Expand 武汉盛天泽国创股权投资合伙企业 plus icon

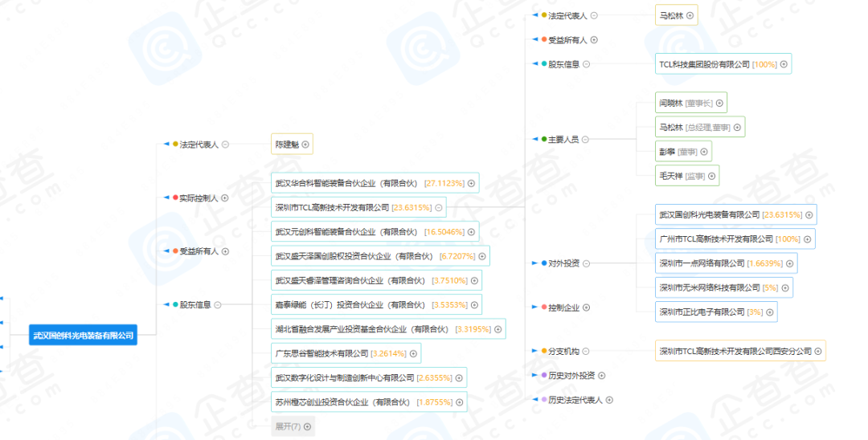[481, 256]
